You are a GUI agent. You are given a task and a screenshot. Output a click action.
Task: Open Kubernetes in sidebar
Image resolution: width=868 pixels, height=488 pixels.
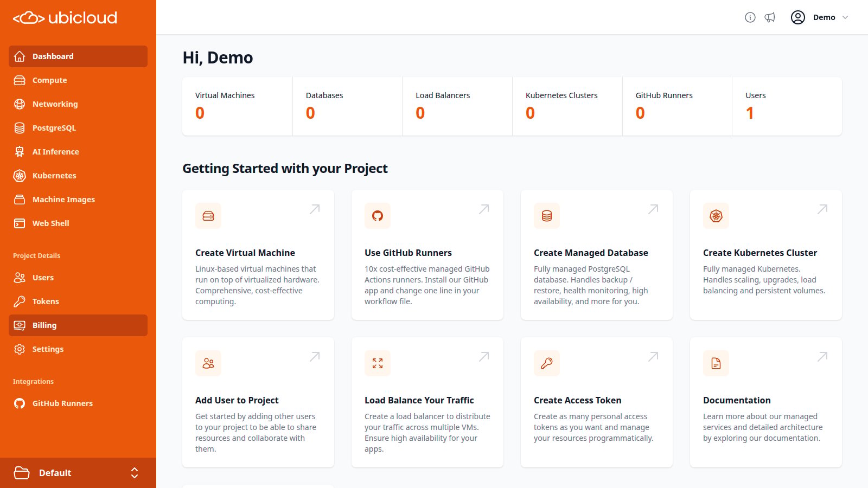point(78,176)
